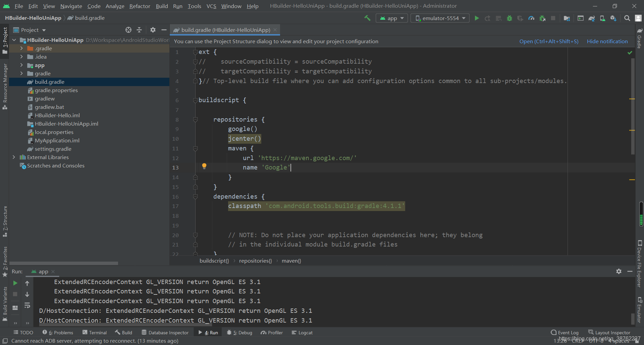
Task: Close the app tab in Run panel
Action: 53,272
